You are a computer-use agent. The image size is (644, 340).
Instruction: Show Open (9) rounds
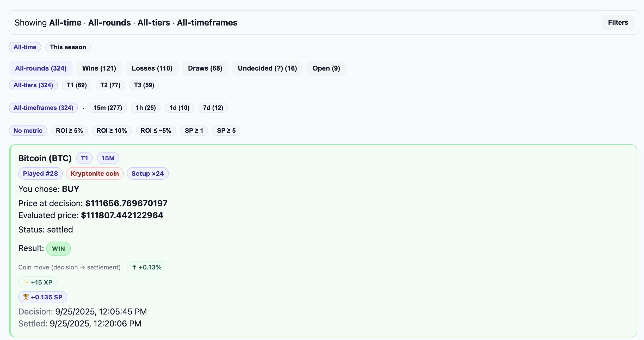[x=326, y=68]
